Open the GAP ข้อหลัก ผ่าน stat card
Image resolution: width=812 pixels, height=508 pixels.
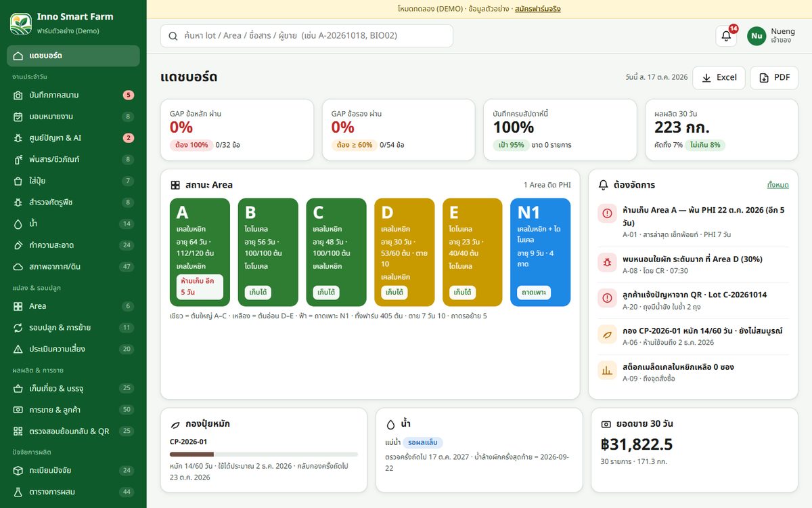click(x=237, y=130)
